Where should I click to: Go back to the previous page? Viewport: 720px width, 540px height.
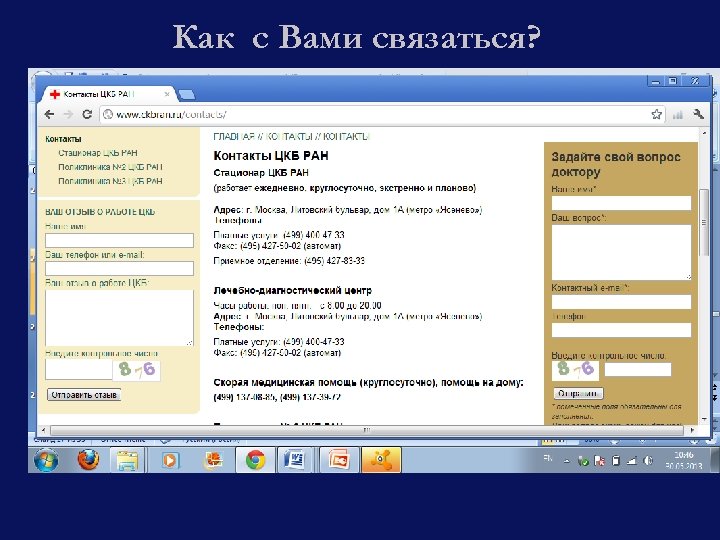coord(50,114)
